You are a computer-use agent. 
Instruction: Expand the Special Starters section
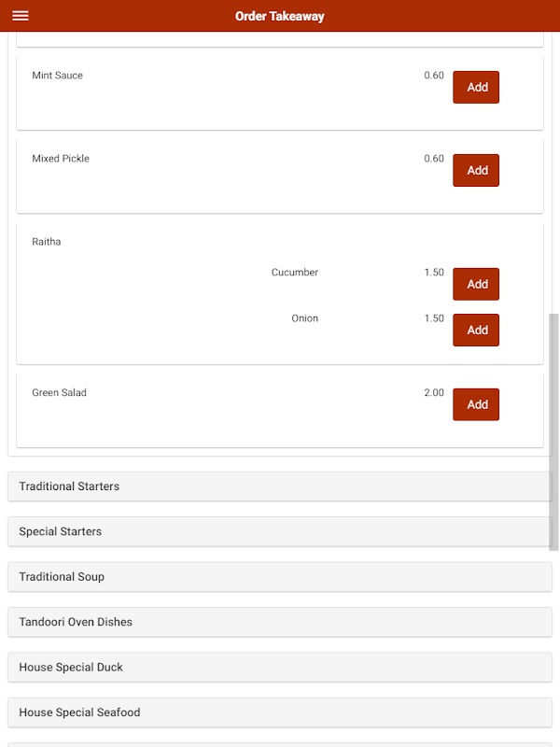point(279,531)
